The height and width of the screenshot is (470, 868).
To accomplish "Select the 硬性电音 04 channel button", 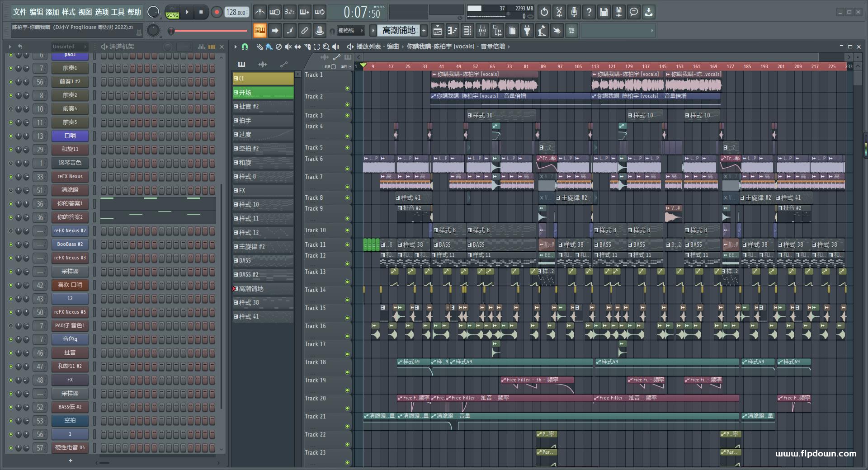I will click(x=70, y=447).
